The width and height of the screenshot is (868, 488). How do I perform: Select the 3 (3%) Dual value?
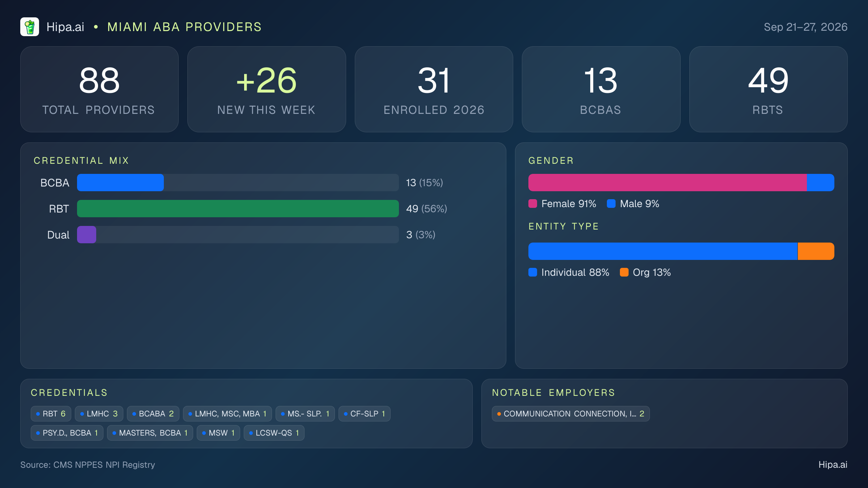[421, 235]
